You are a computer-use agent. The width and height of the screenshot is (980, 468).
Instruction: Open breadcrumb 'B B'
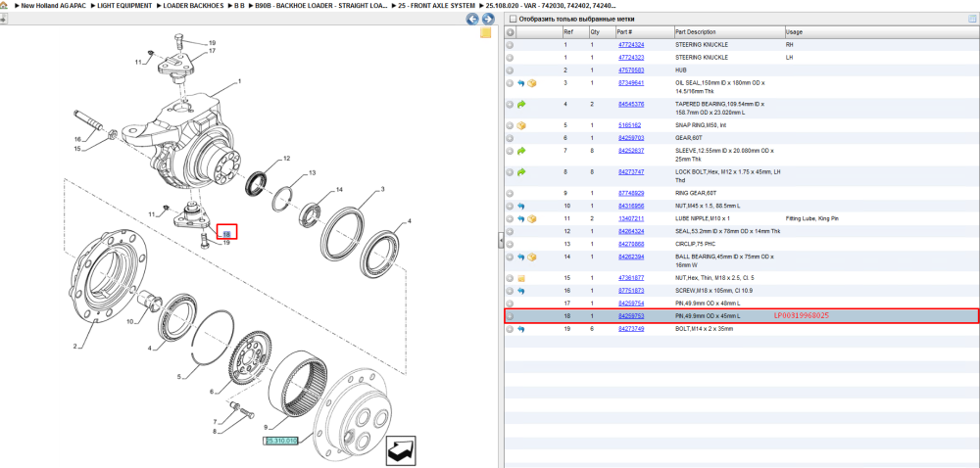[x=239, y=5]
